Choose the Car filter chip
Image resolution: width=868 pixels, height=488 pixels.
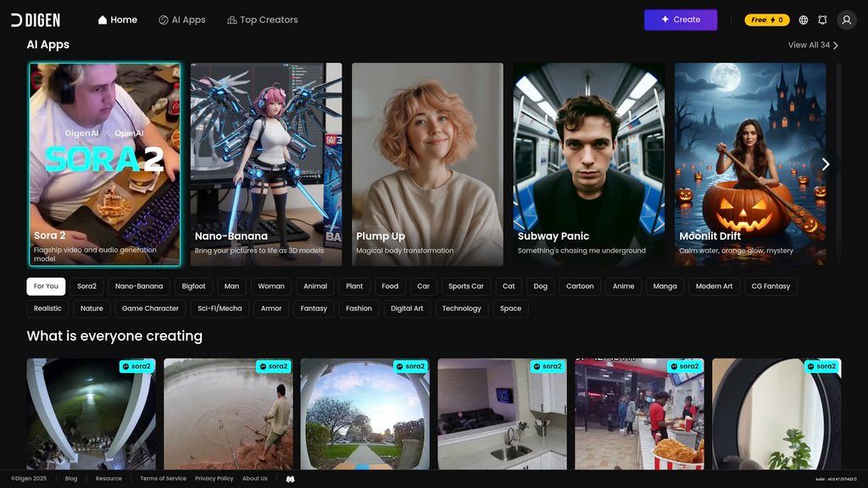click(424, 286)
